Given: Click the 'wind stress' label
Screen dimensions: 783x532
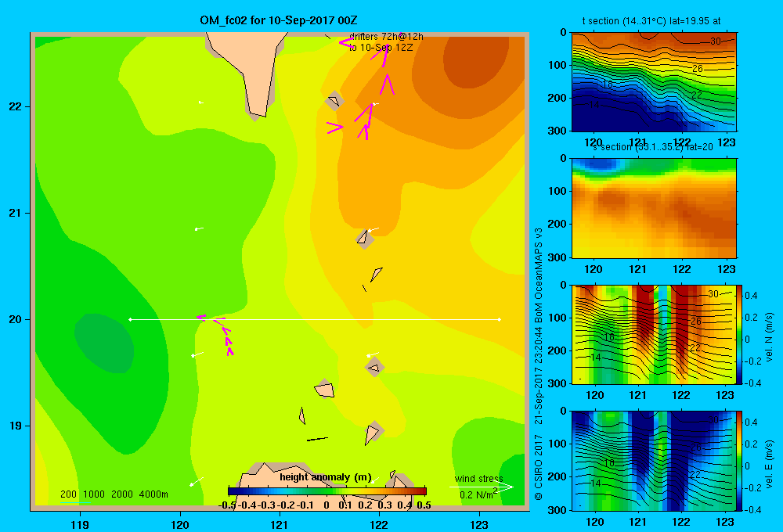Looking at the screenshot, I should [x=479, y=479].
